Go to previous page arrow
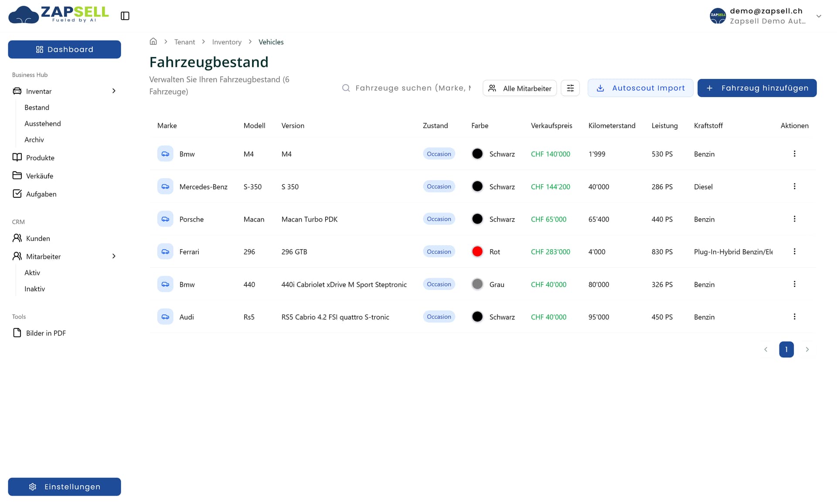The height and width of the screenshot is (504, 837). (x=766, y=349)
